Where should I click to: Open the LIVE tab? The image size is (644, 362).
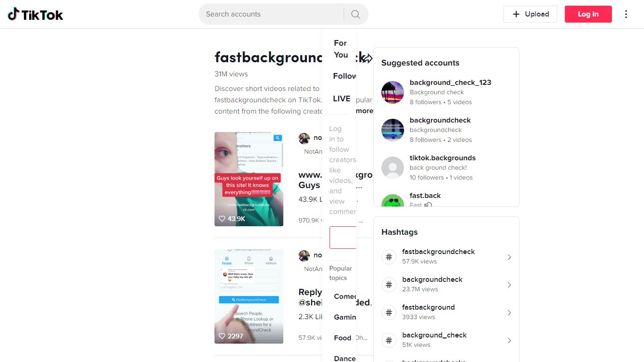click(x=342, y=99)
